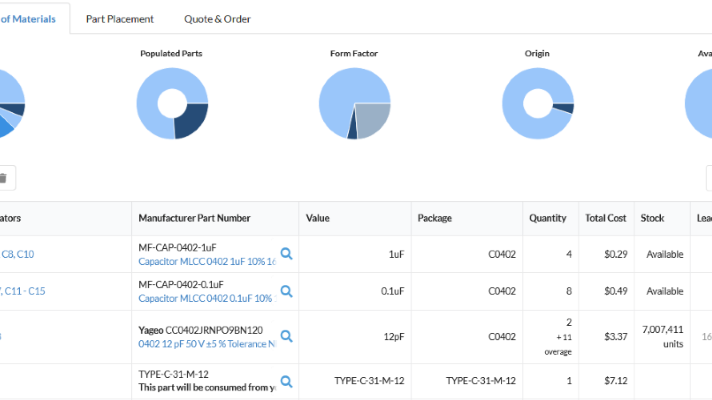Click the Stock column header
Screen dimensions: 712x400
tap(652, 218)
